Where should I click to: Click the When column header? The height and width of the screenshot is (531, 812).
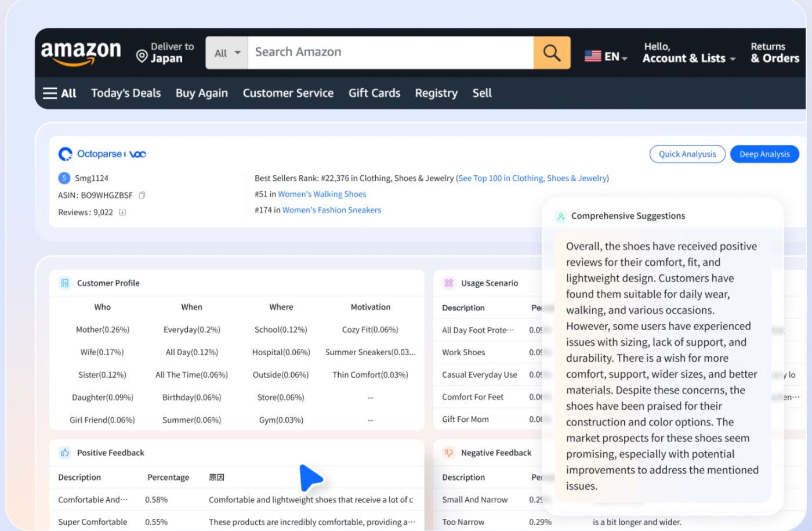(x=191, y=307)
